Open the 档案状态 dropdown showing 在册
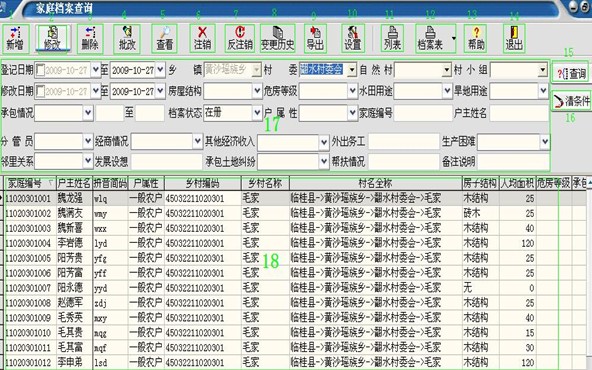 (x=257, y=113)
